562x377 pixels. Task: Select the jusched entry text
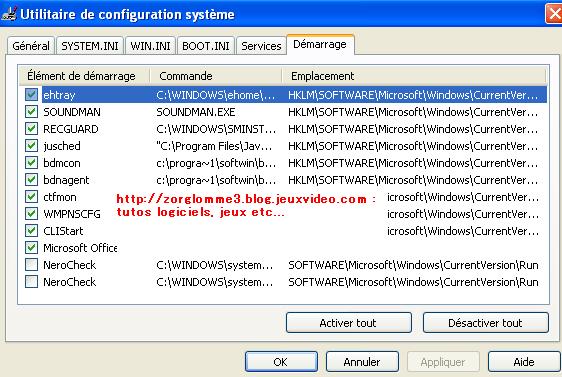(x=62, y=146)
